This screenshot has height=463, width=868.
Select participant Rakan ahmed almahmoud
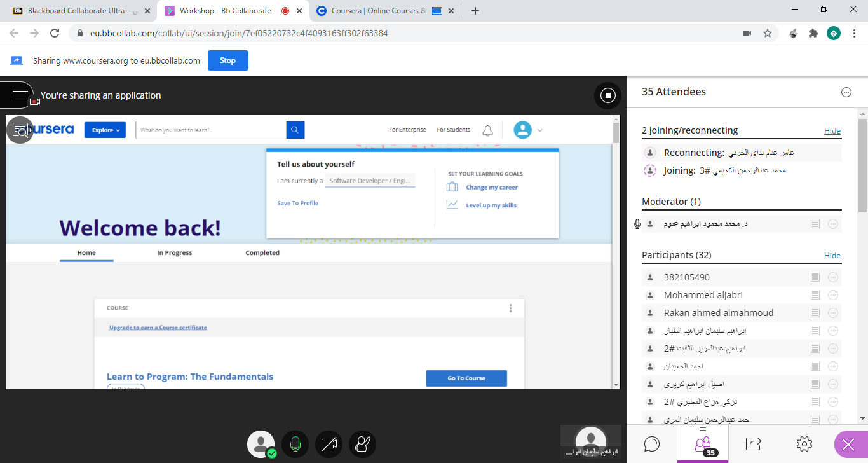pos(719,313)
